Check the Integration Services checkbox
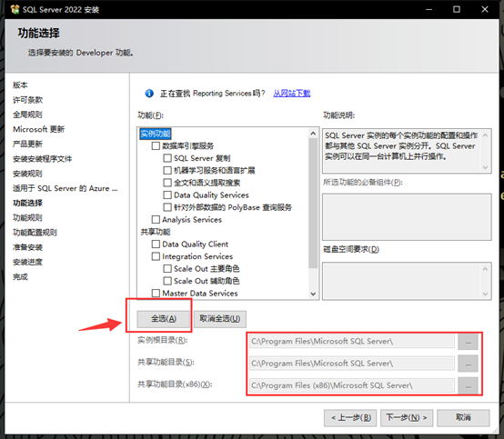Image resolution: width=504 pixels, height=439 pixels. pos(156,256)
